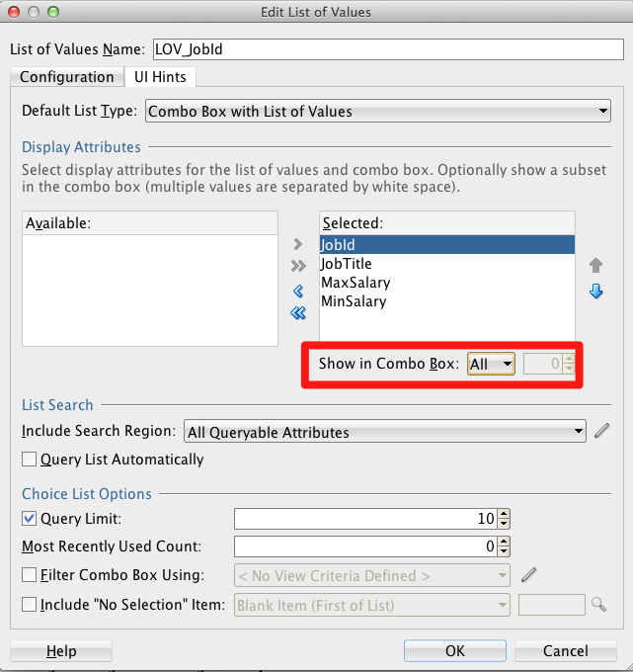Move selected attribute down with blue arrow
The width and height of the screenshot is (633, 672).
[x=595, y=292]
